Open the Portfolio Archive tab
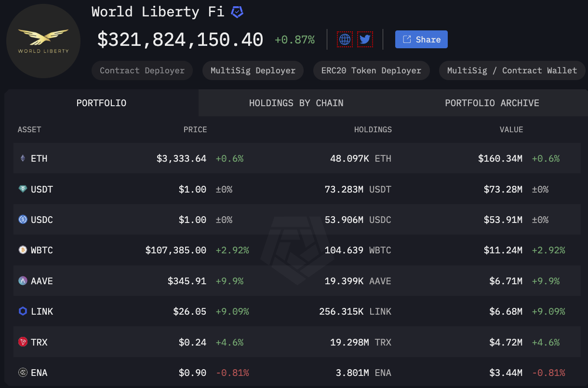Image resolution: width=588 pixels, height=388 pixels. pyautogui.click(x=492, y=103)
